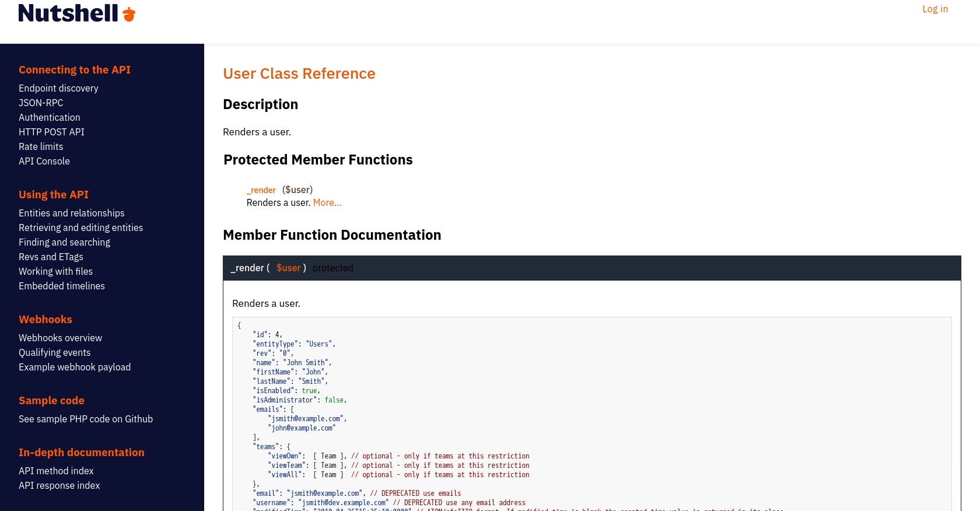
Task: Open Authentication page
Action: 50,117
